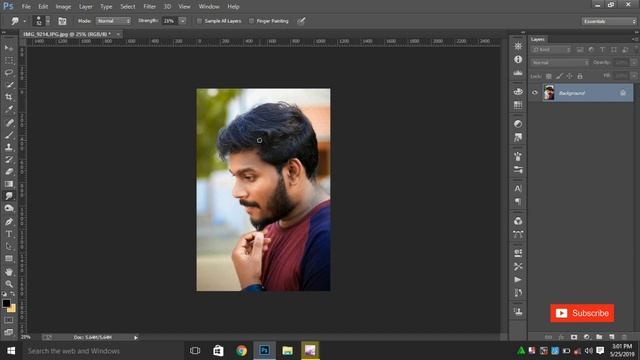Select the Horizontal Type tool
Image resolution: width=640 pixels, height=360 pixels.
tap(9, 234)
